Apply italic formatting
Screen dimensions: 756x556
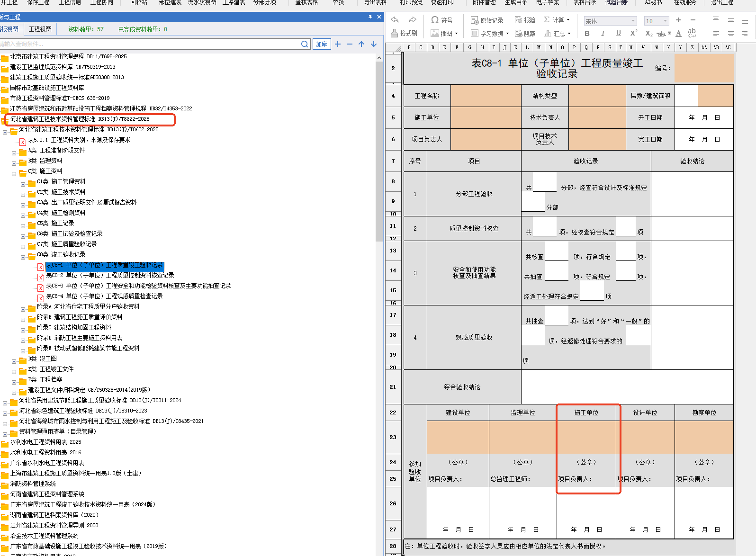(603, 33)
